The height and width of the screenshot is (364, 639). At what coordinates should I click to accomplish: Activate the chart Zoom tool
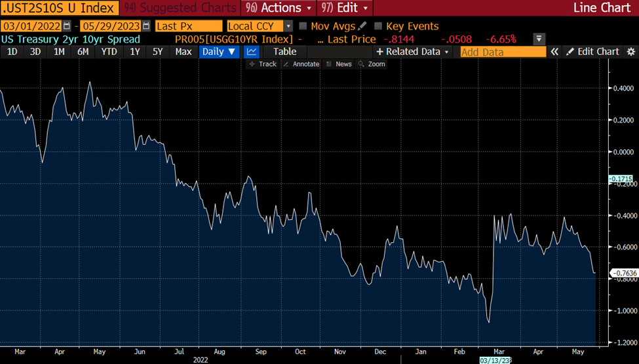click(371, 64)
